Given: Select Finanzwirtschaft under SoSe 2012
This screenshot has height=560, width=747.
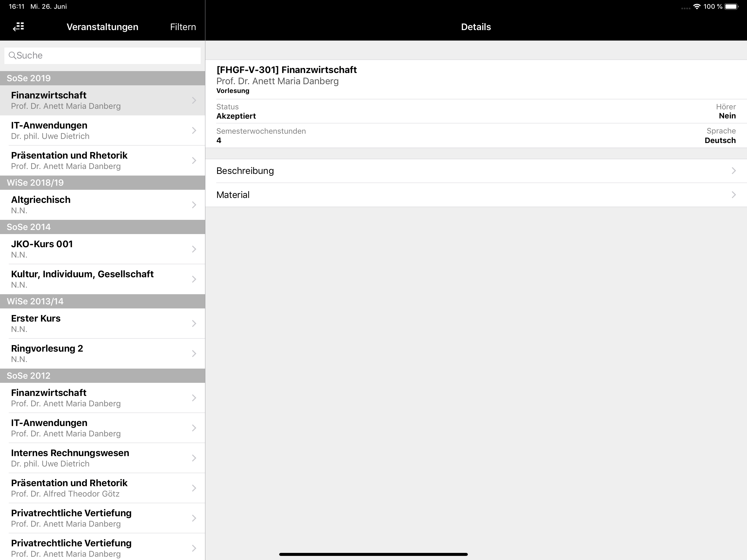Looking at the screenshot, I should 102,398.
